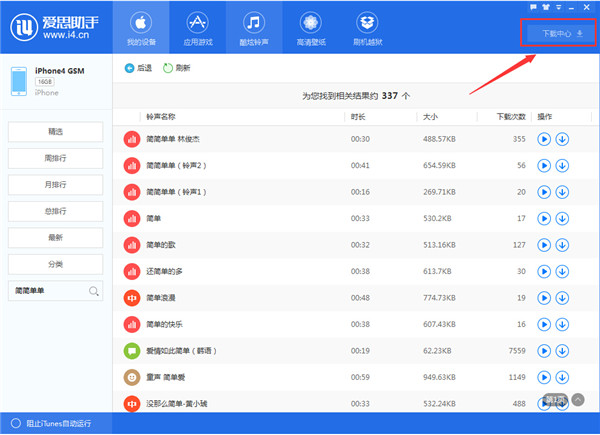
Task: Download ringtone 还简单的多
Action: click(562, 271)
